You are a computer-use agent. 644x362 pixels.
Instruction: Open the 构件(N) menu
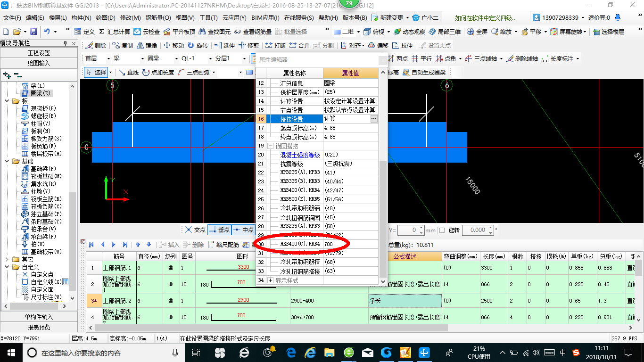coord(82,18)
